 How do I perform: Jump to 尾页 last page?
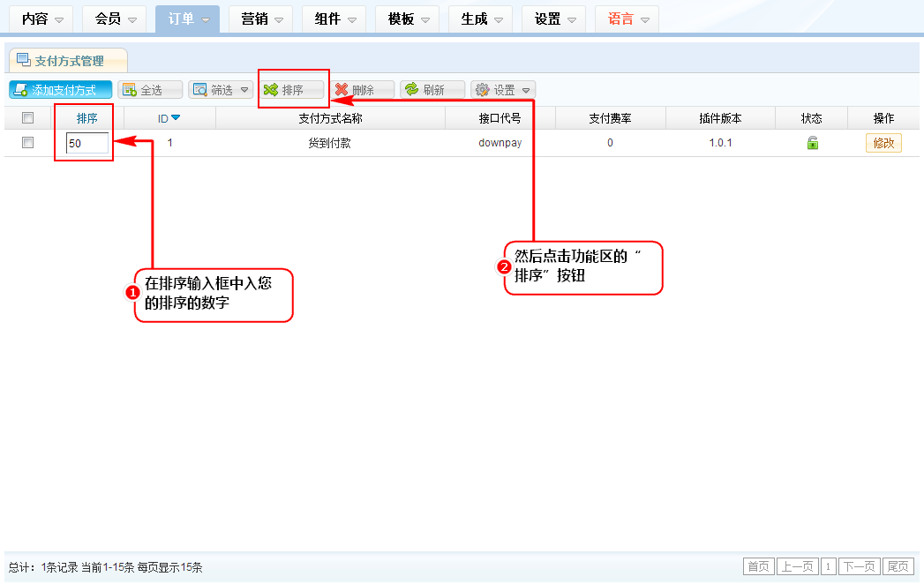pyautogui.click(x=898, y=566)
